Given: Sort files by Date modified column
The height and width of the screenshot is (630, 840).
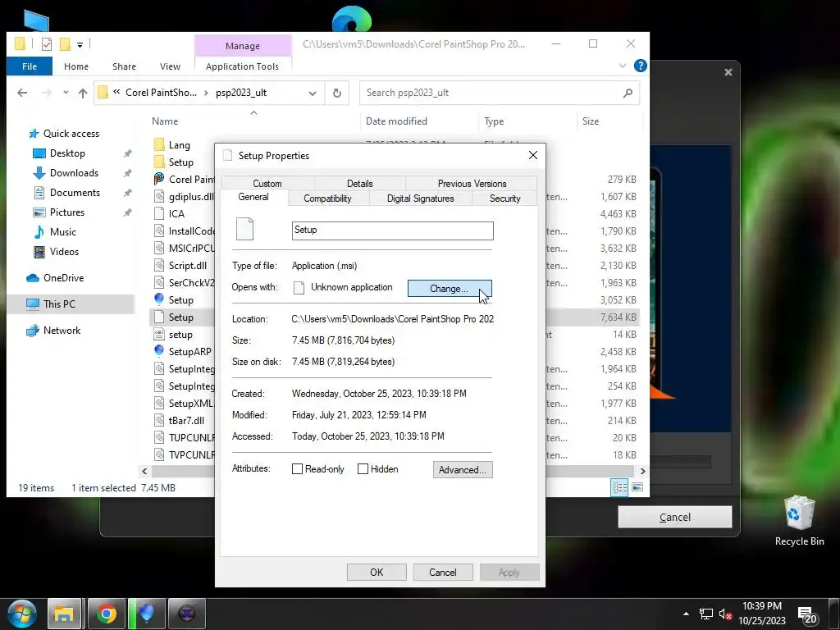Looking at the screenshot, I should coord(396,121).
